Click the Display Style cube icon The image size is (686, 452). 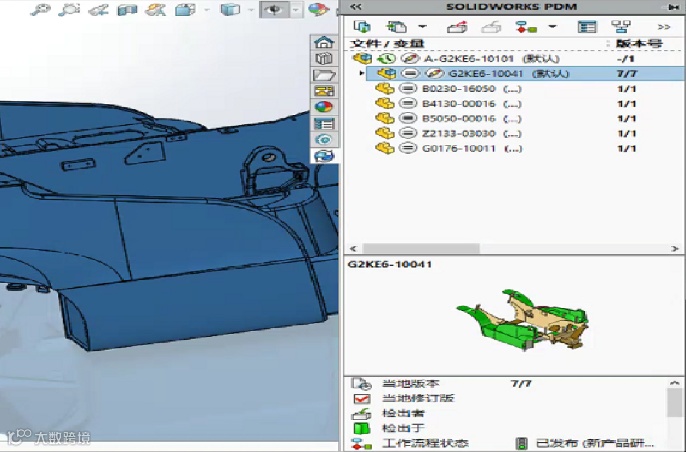(230, 9)
